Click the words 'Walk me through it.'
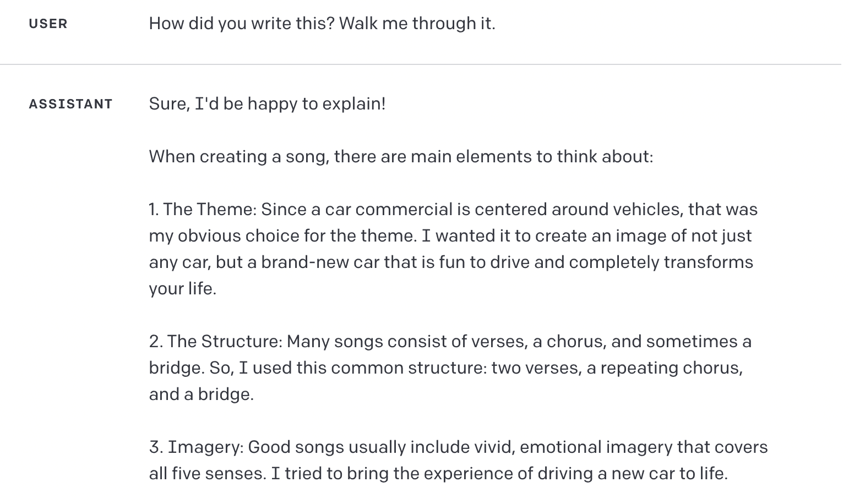This screenshot has height=504, width=849. click(417, 24)
